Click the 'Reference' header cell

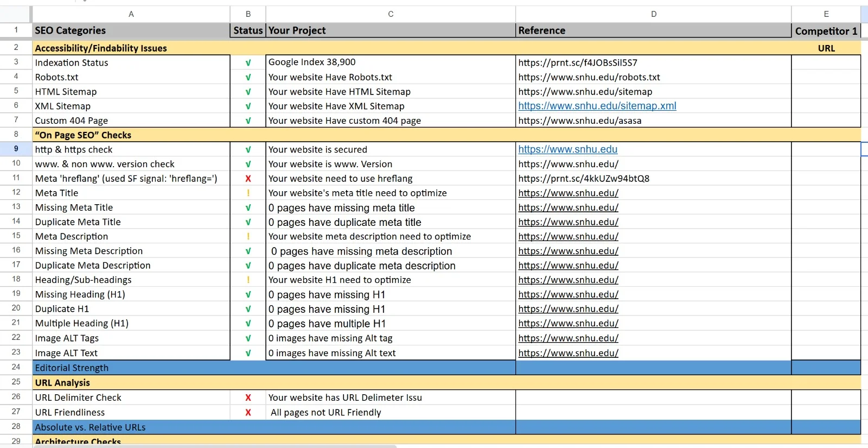coord(654,30)
